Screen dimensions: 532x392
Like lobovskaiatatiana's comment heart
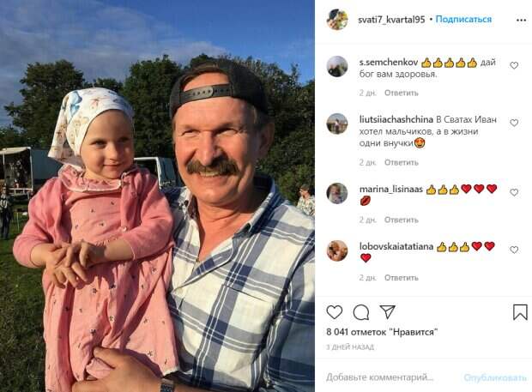point(514,250)
